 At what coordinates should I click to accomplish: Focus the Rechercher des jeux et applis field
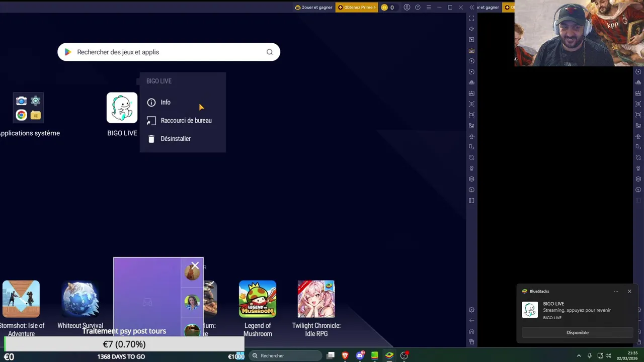point(169,52)
